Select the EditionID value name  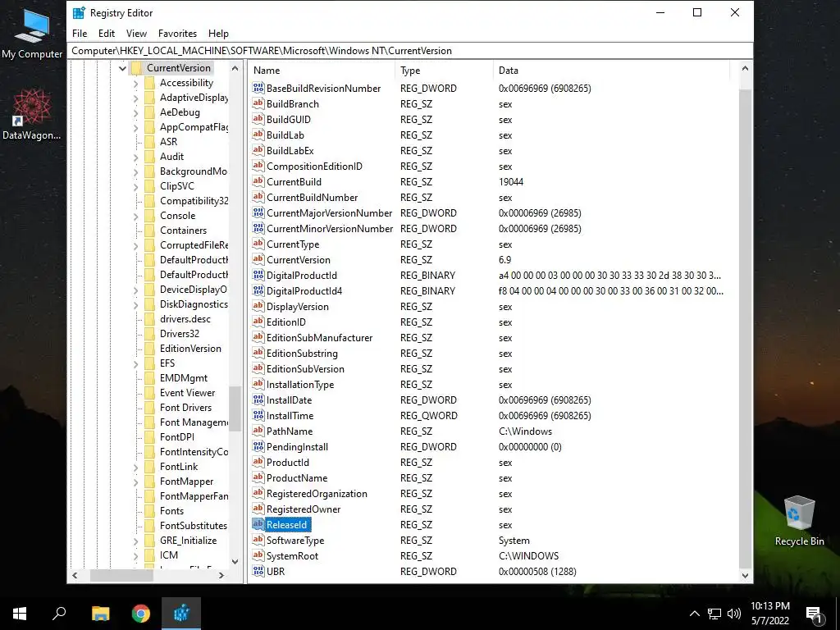tap(286, 322)
